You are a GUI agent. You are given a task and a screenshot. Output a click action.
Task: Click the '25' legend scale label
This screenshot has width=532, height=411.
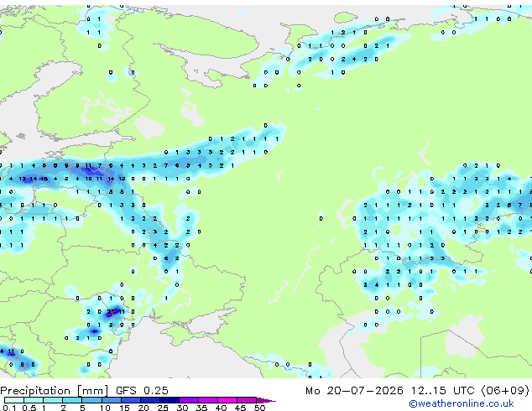(x=163, y=408)
